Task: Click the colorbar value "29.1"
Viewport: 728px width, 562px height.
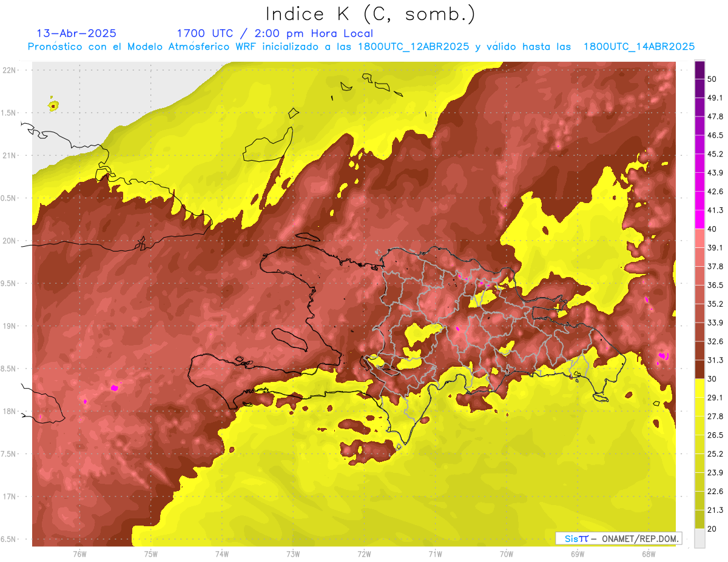Action: 715,397
